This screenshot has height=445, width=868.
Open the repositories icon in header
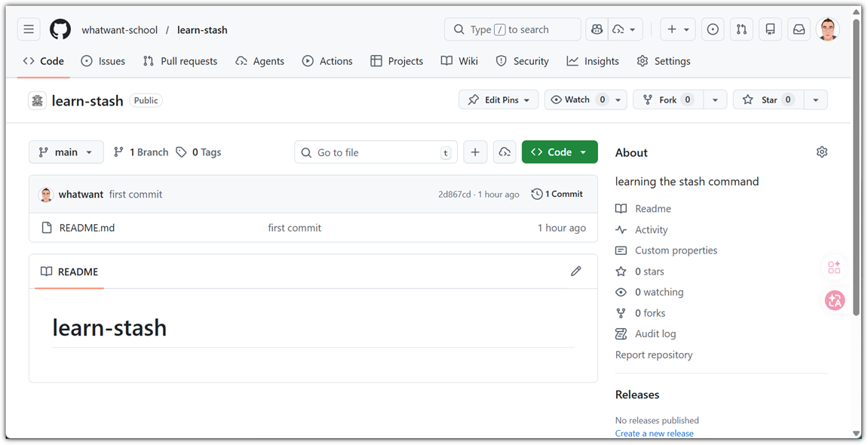click(x=771, y=29)
